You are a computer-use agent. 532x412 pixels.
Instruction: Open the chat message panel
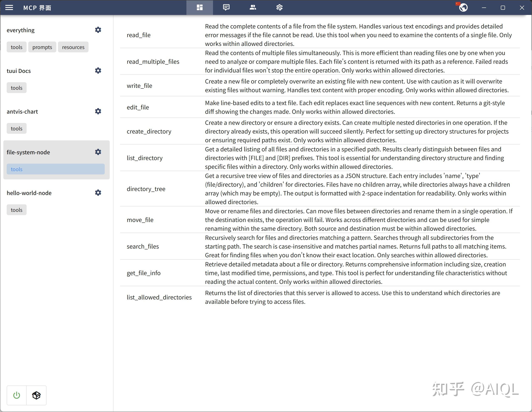click(226, 7)
